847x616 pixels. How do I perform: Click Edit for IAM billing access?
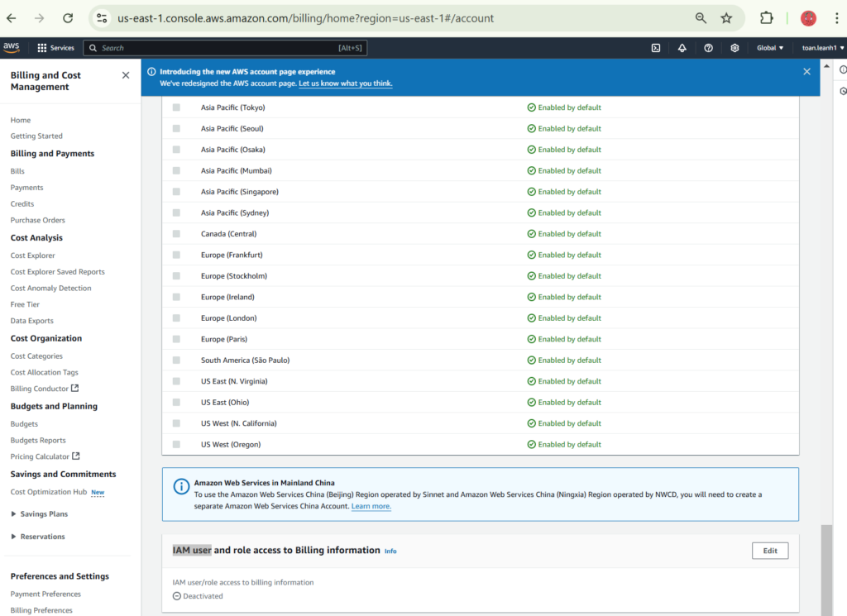click(x=769, y=551)
